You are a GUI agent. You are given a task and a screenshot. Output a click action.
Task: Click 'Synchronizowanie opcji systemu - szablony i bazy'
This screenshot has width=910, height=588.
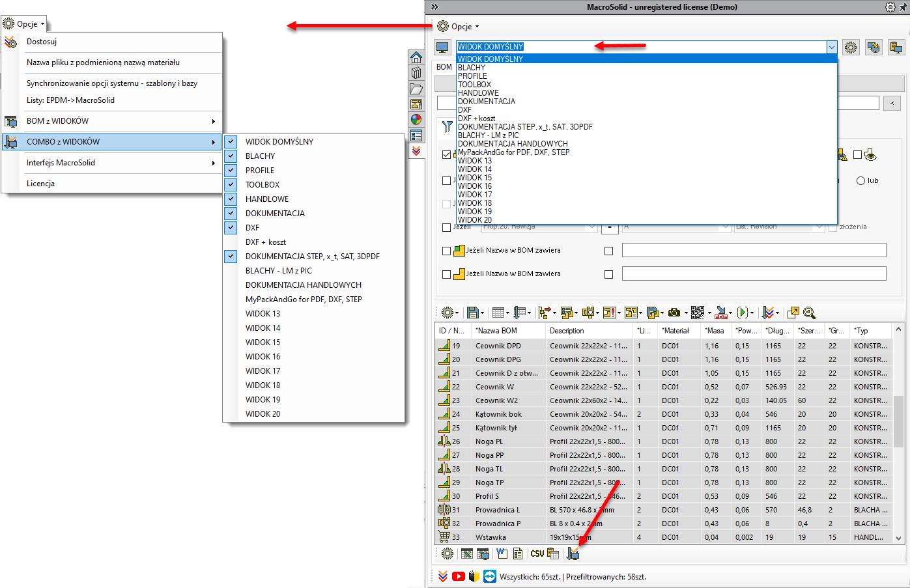112,83
